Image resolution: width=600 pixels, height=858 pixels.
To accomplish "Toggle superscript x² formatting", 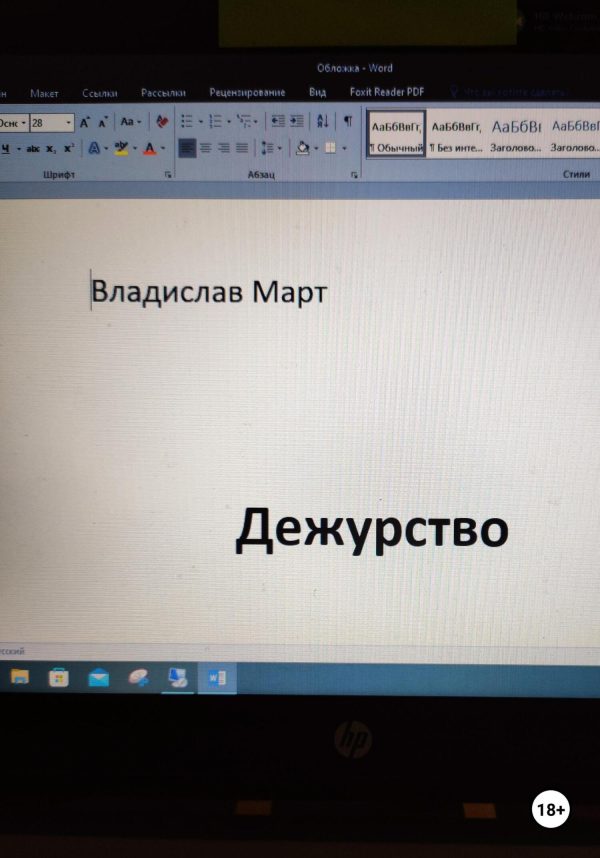I will [x=69, y=148].
